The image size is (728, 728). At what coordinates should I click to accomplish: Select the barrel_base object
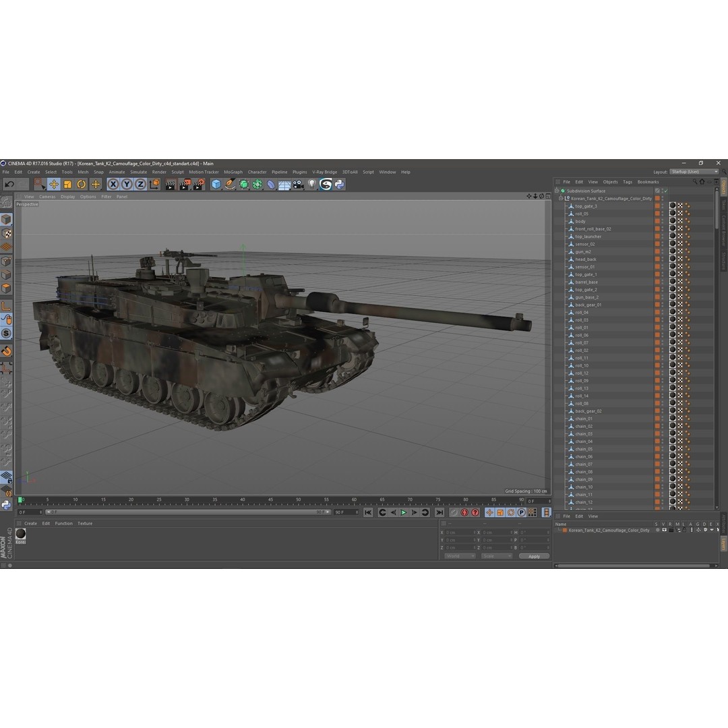coord(586,282)
